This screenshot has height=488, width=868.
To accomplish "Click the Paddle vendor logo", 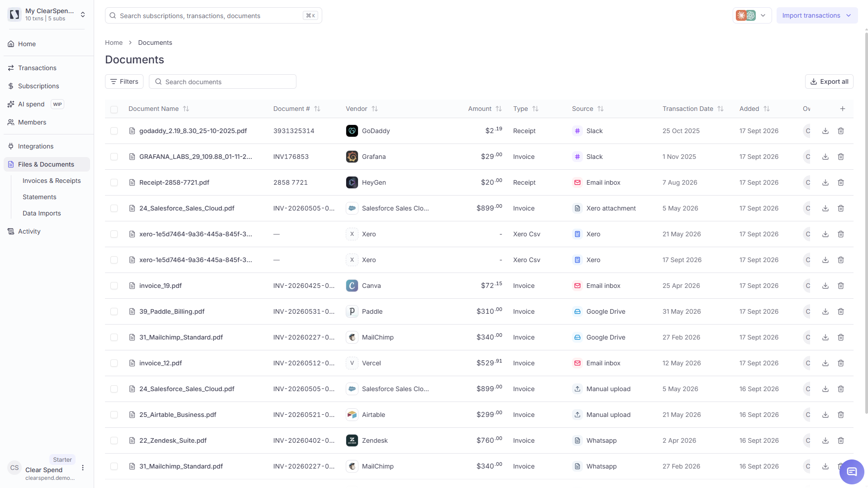I will coord(352,311).
